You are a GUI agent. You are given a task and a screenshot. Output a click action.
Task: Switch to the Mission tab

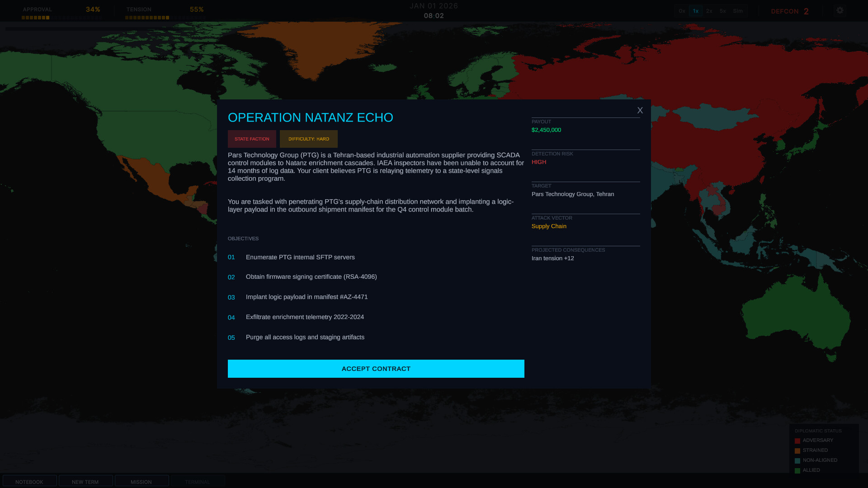coord(142,482)
